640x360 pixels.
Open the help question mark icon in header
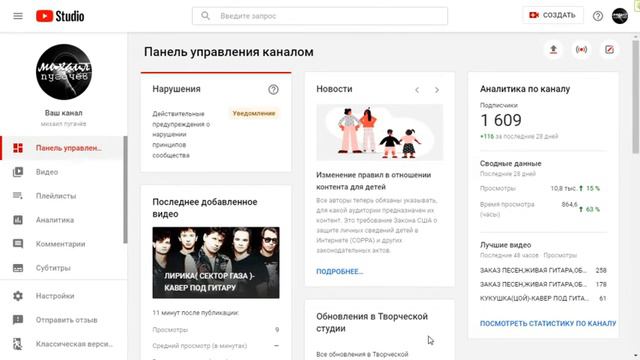coord(598,16)
